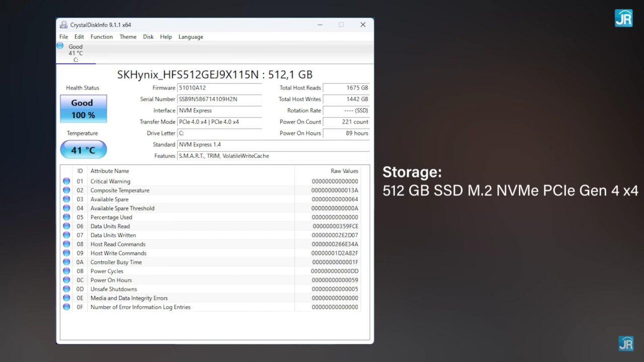644x362 pixels.
Task: Click the status orb next to Power Cycles
Action: pos(66,271)
